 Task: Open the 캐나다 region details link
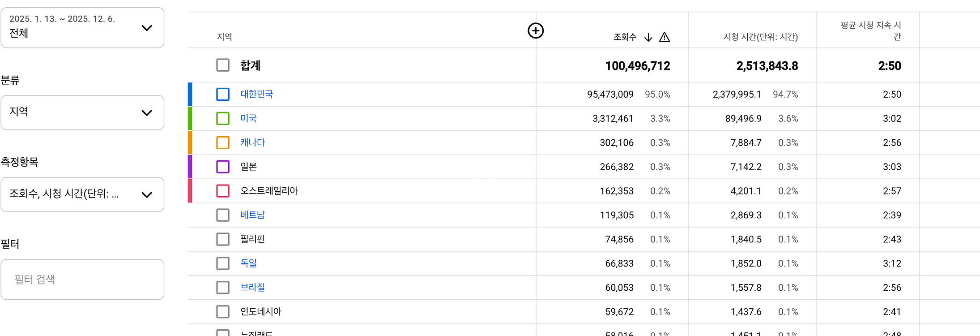click(252, 142)
